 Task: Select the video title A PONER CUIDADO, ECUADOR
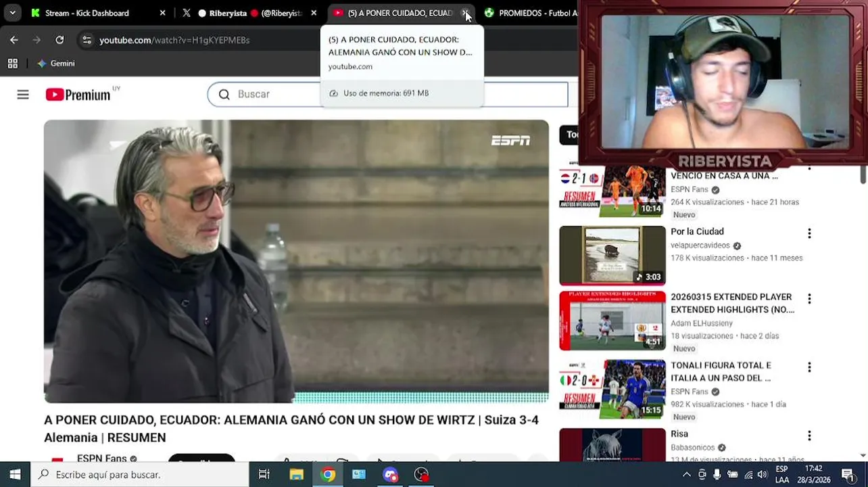point(291,428)
